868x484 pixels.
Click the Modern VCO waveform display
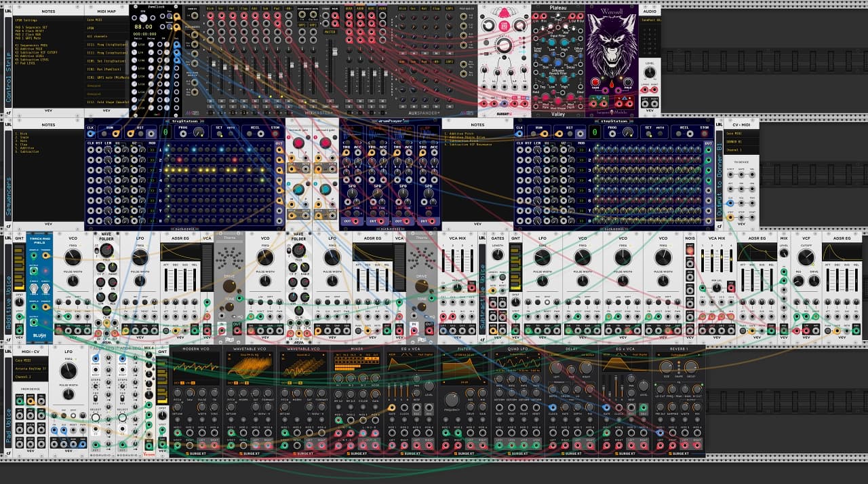(x=196, y=369)
